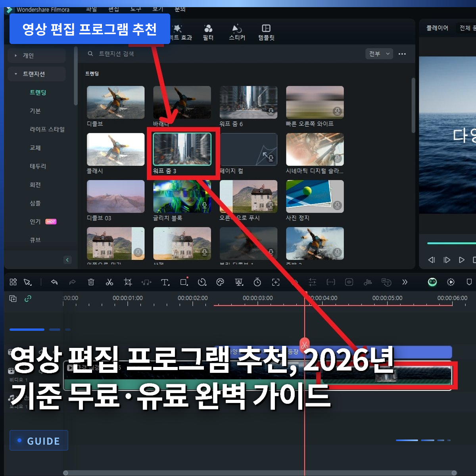This screenshot has width=476, height=476.
Task: Expand the 개인 section
Action: pyautogui.click(x=36, y=56)
